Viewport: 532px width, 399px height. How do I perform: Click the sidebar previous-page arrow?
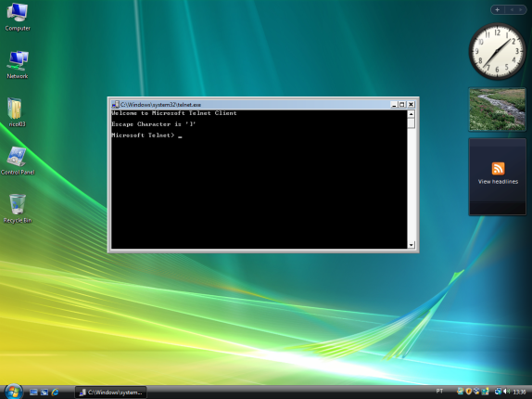point(512,10)
